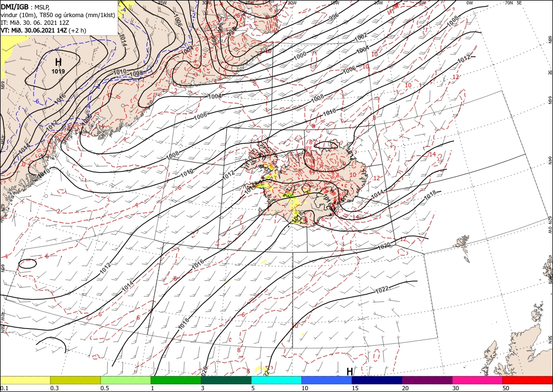Click the '70N' latitude label
The height and width of the screenshot is (392, 553).
(509, 2)
